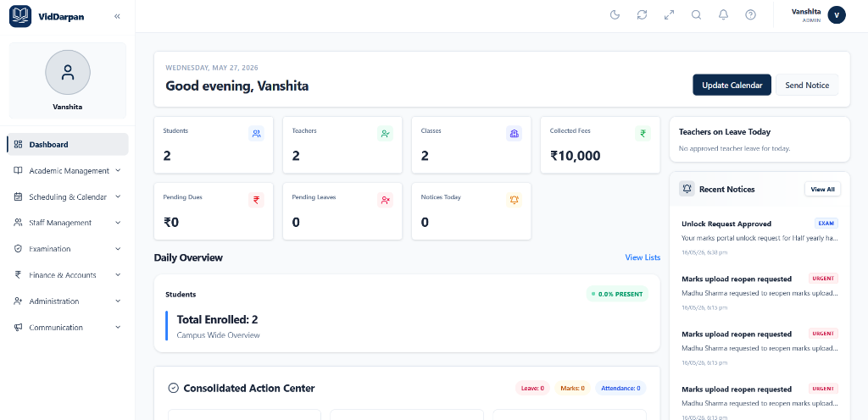Click the Teachers card icon
The height and width of the screenshot is (420, 868).
click(x=386, y=133)
